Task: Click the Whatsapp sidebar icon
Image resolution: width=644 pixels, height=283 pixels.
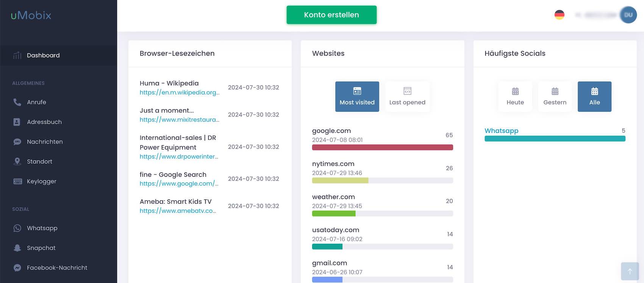Action: (x=17, y=228)
